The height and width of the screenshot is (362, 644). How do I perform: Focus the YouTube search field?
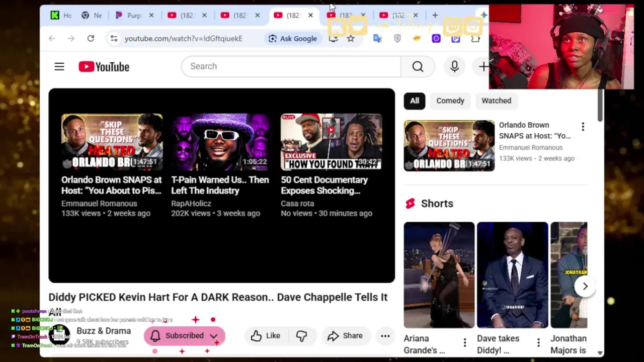tap(291, 66)
